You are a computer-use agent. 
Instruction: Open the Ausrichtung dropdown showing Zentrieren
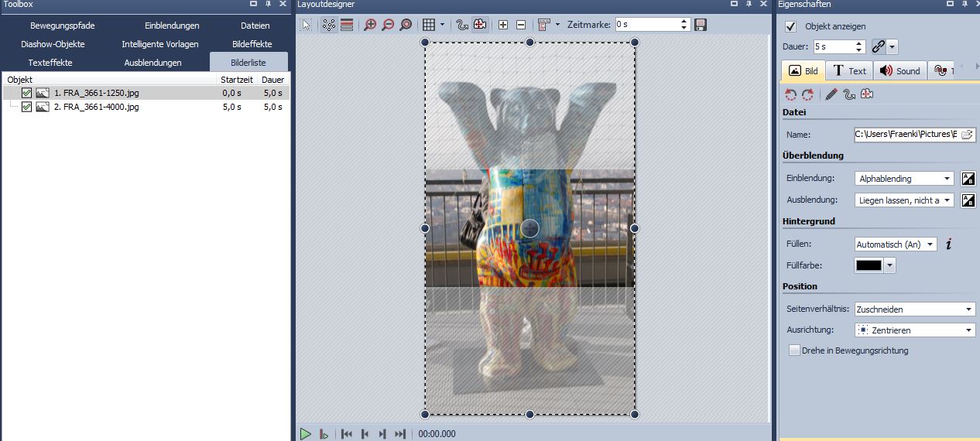point(913,330)
